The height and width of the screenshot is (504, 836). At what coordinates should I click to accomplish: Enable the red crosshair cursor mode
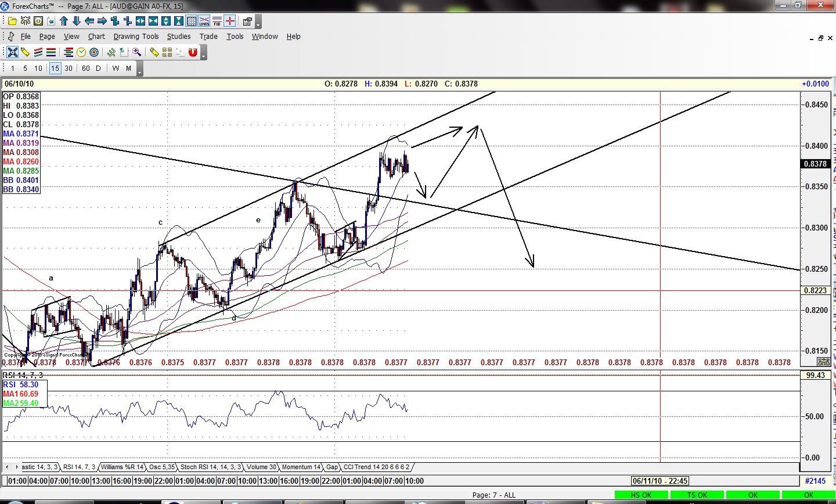230,22
